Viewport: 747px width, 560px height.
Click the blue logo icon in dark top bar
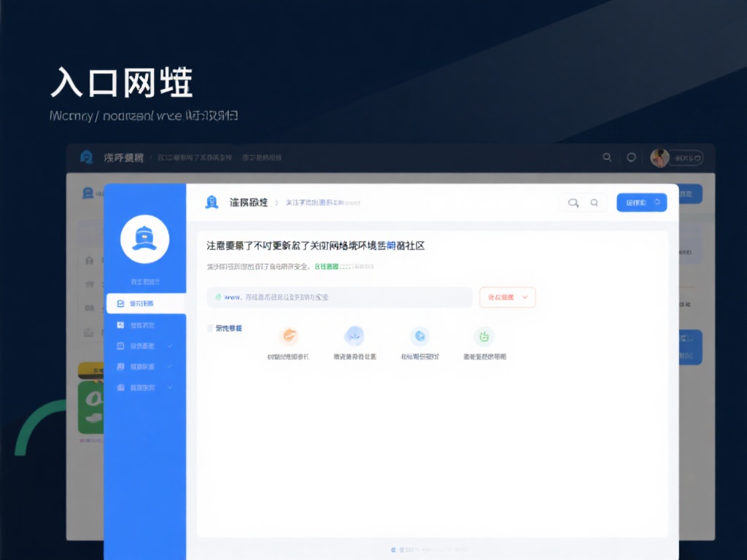click(87, 157)
